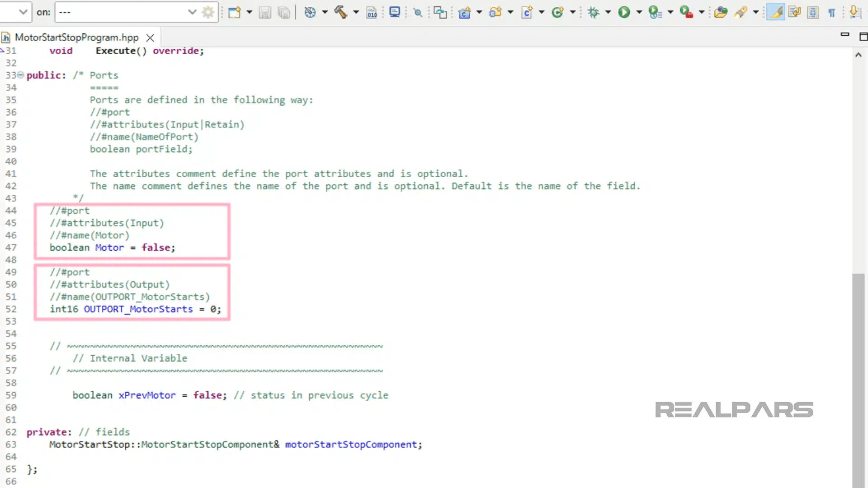Toggle Show Whitespace Characters
868x488 pixels.
[x=831, y=12]
